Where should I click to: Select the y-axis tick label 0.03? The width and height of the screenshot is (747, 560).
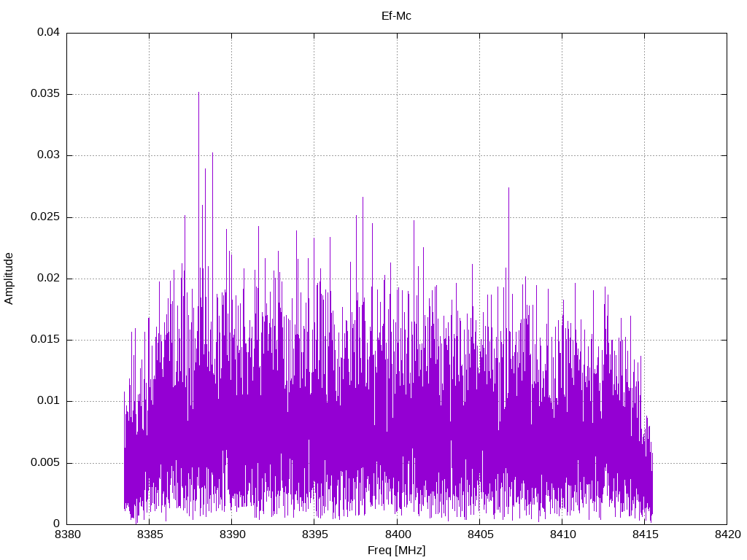pos(49,155)
